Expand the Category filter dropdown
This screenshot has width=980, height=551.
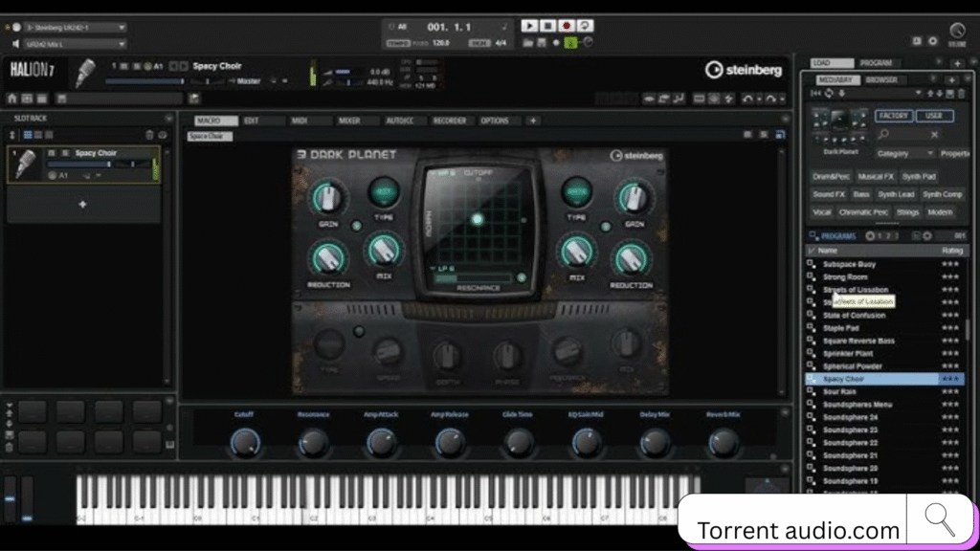pyautogui.click(x=905, y=153)
